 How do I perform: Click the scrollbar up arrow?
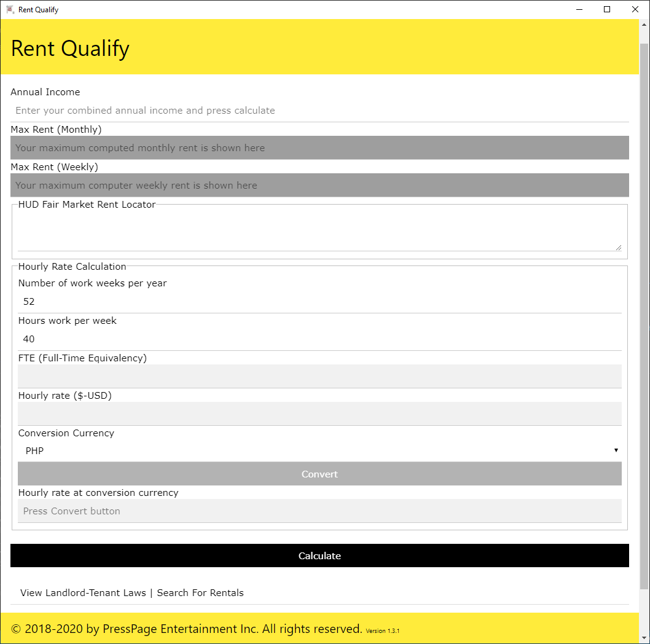click(644, 25)
